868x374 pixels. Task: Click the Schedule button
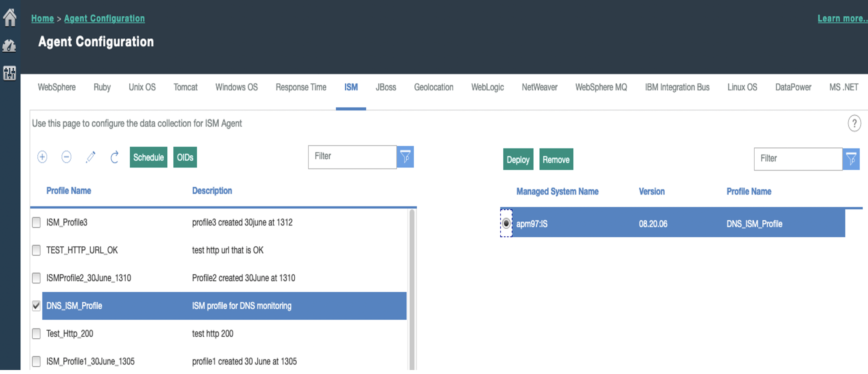coord(149,157)
